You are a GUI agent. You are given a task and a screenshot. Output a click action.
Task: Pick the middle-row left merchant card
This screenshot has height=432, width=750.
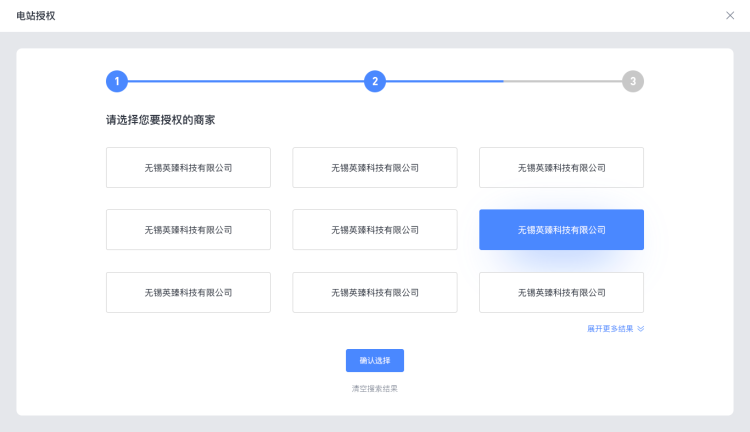click(x=188, y=230)
